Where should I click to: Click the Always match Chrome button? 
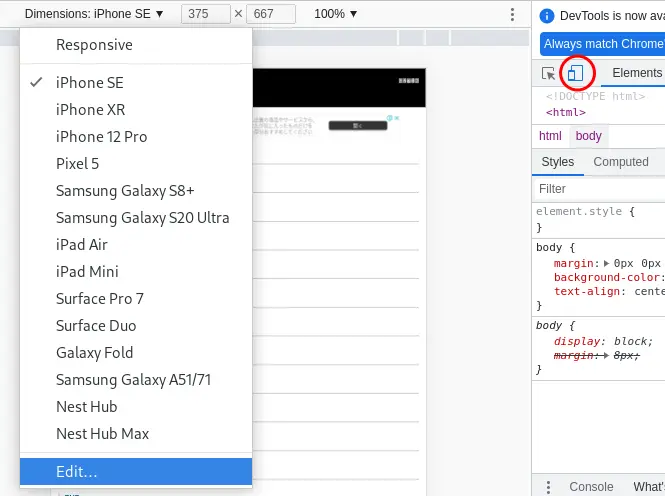602,44
